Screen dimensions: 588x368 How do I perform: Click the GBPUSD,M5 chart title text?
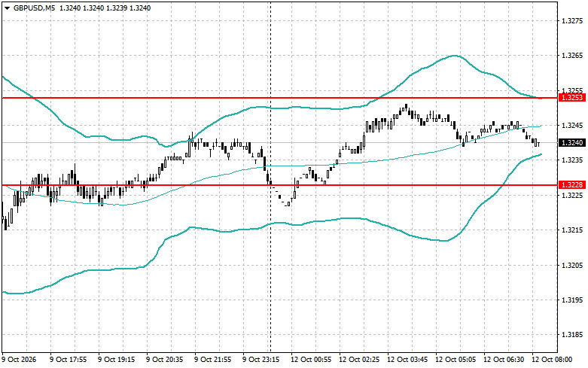pyautogui.click(x=34, y=8)
